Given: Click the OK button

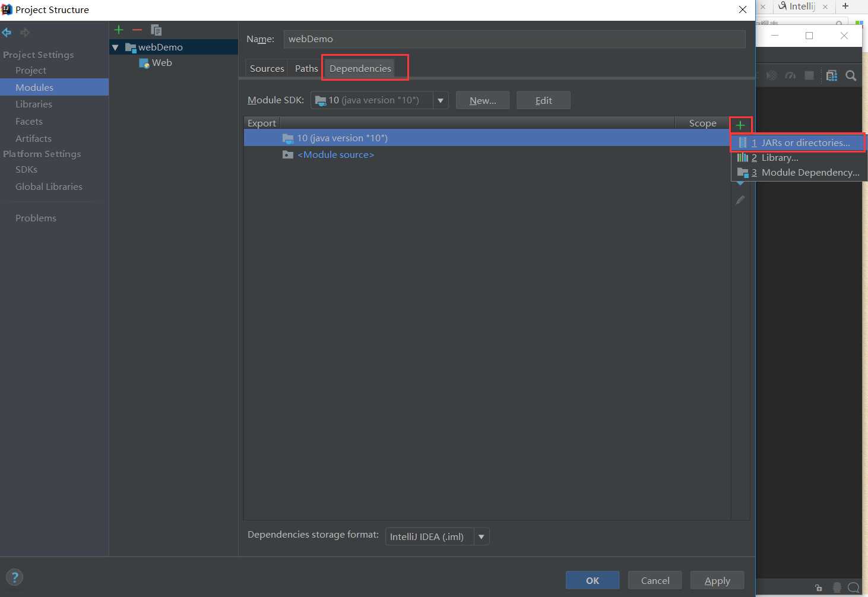Looking at the screenshot, I should [593, 580].
